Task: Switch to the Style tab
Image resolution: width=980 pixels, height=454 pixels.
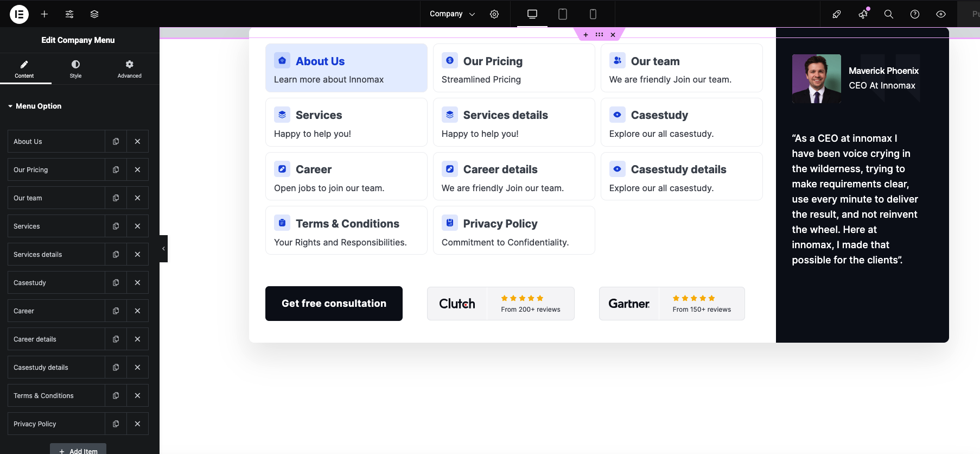Action: pyautogui.click(x=75, y=69)
